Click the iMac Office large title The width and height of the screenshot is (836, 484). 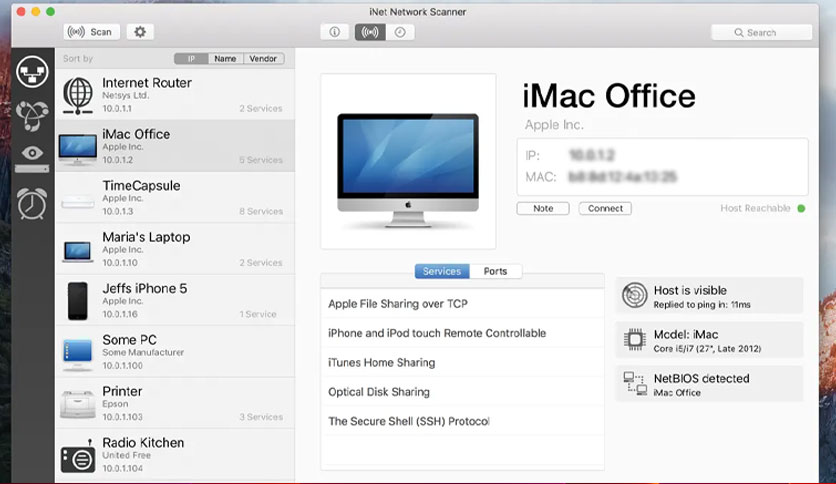pos(608,96)
